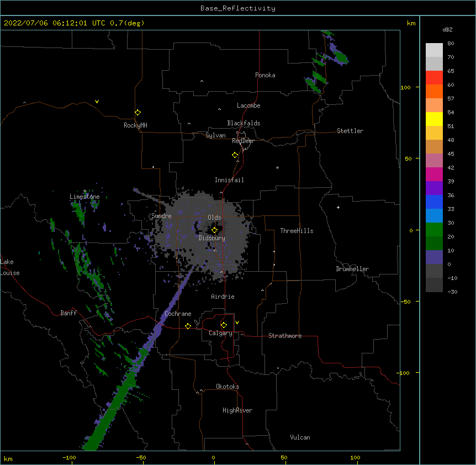Click the Didsbury town label

click(x=211, y=238)
